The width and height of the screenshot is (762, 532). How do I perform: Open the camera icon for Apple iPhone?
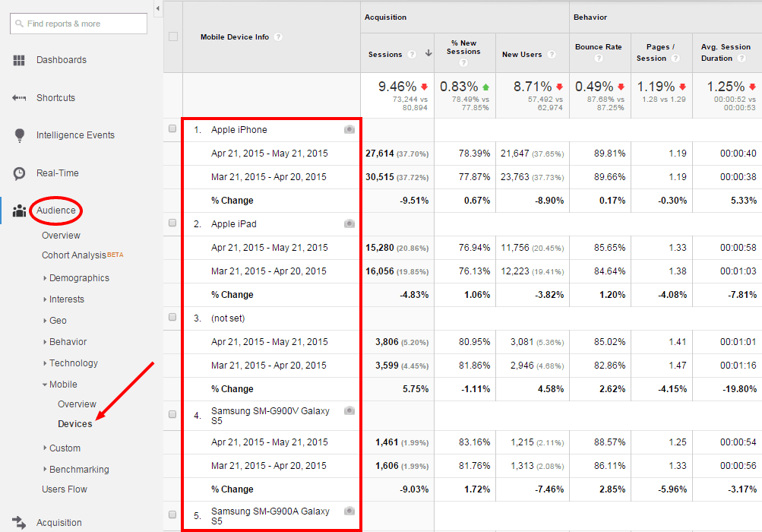[349, 129]
